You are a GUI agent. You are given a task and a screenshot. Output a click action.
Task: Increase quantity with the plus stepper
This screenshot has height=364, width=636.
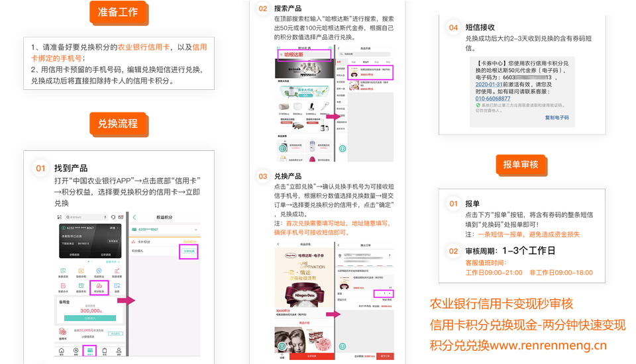coord(390,293)
